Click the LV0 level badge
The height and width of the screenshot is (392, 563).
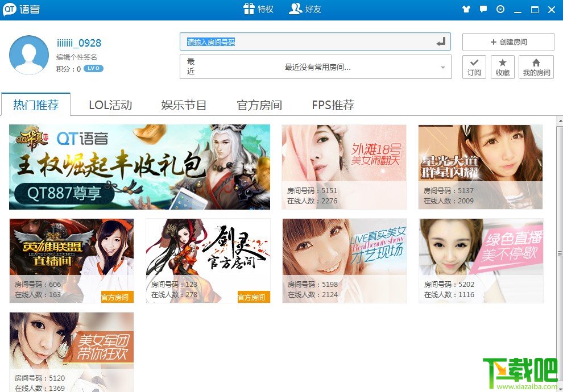pos(93,69)
